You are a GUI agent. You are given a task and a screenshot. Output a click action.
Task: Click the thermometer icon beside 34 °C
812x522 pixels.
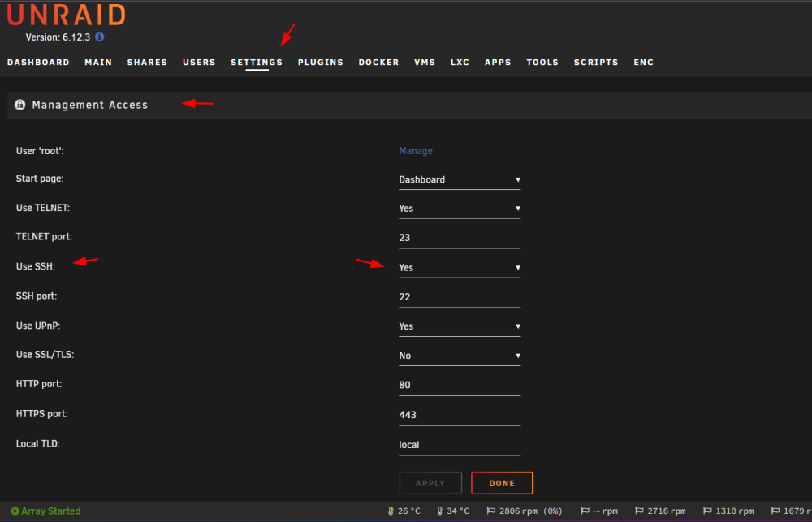click(x=439, y=511)
